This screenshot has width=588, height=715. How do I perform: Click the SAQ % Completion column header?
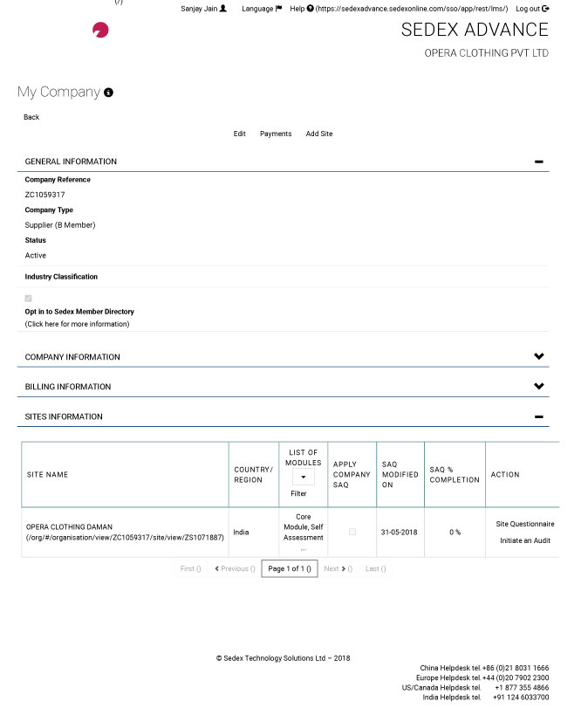coord(455,475)
